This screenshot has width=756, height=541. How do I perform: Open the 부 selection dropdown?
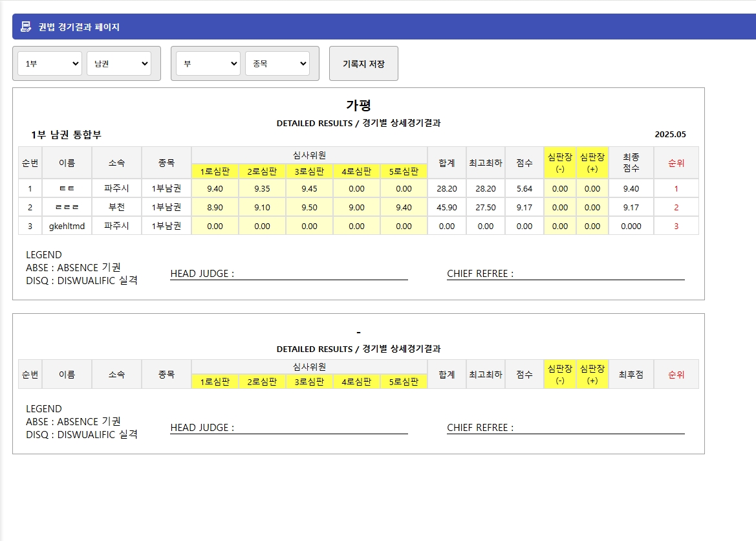[x=208, y=63]
